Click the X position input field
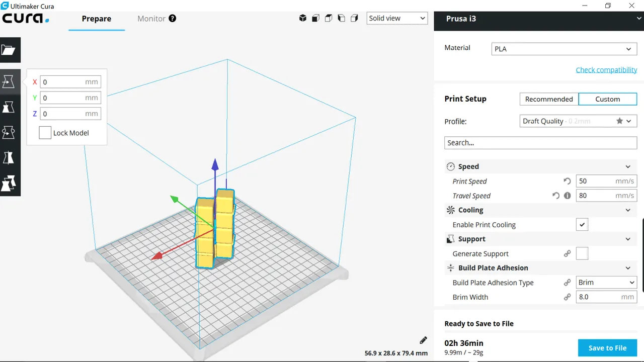This screenshot has height=362, width=644. pos(70,82)
